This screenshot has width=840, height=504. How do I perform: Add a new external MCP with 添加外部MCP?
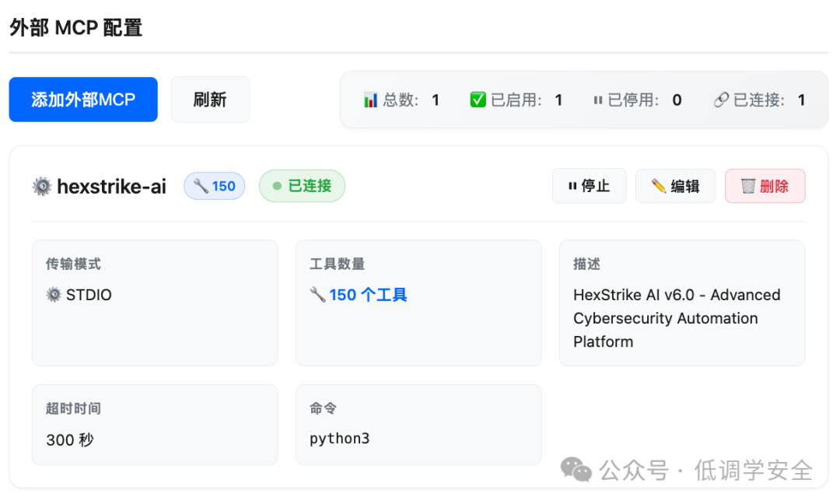point(83,100)
